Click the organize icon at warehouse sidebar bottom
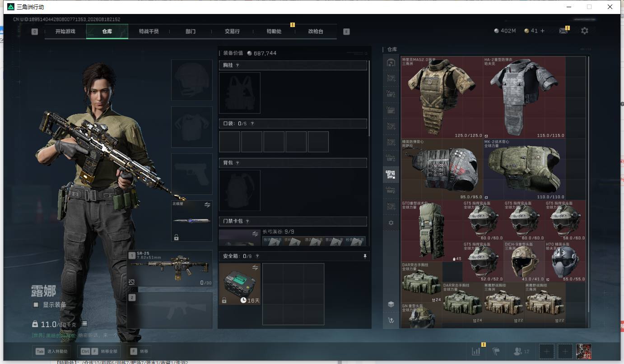Screen dimensions: 624x364 coord(391,321)
